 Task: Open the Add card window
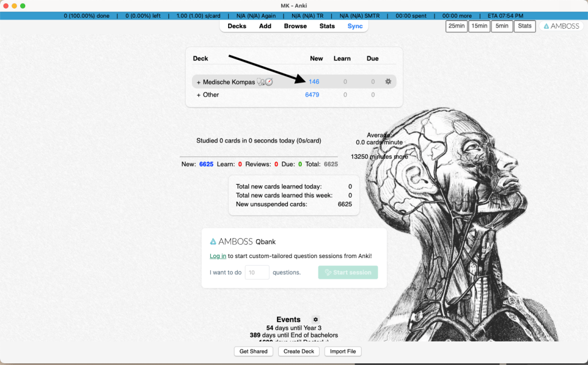pos(265,26)
